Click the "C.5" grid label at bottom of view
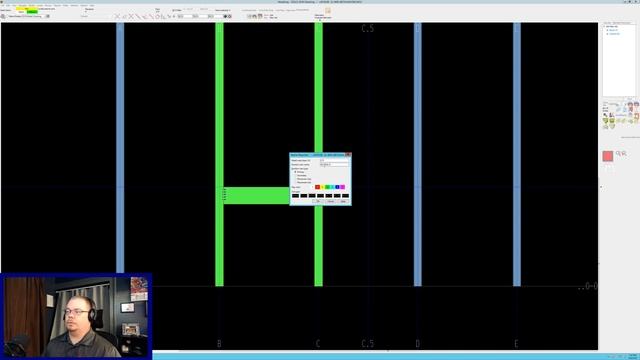This screenshot has width=640, height=360. 368,344
